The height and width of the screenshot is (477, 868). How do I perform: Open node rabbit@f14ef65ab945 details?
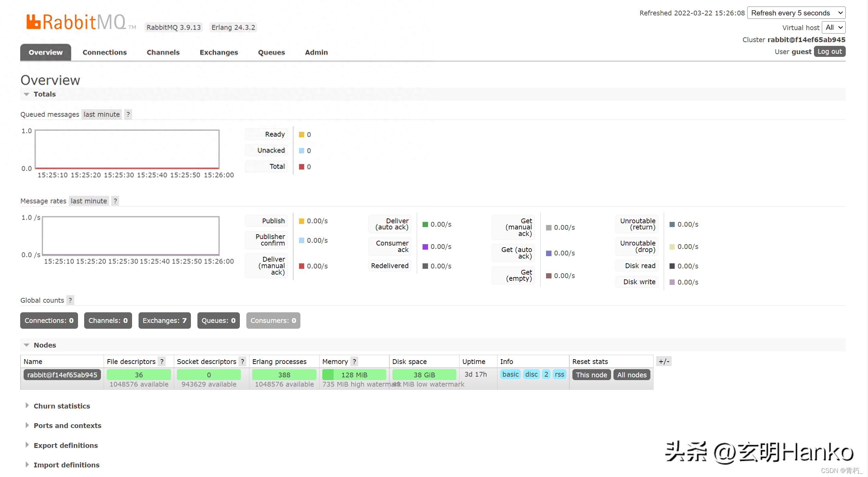pyautogui.click(x=62, y=375)
